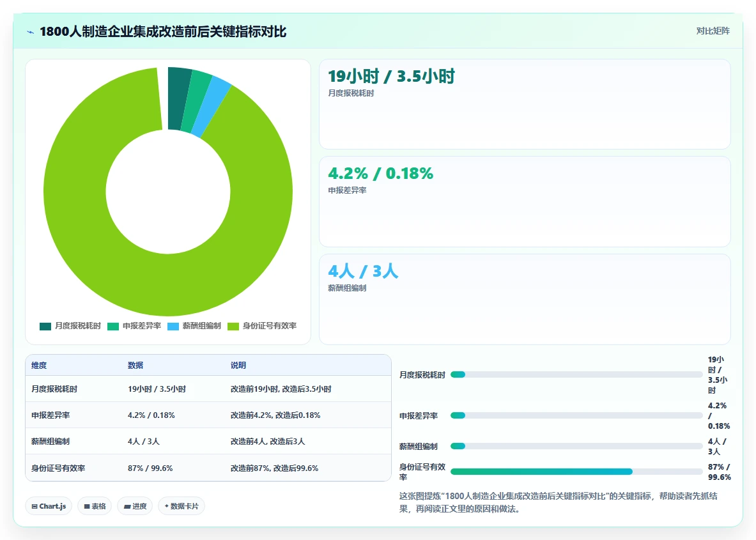The width and height of the screenshot is (756, 540).
Task: Click the 对比矩阵 label in header
Action: pos(713,31)
